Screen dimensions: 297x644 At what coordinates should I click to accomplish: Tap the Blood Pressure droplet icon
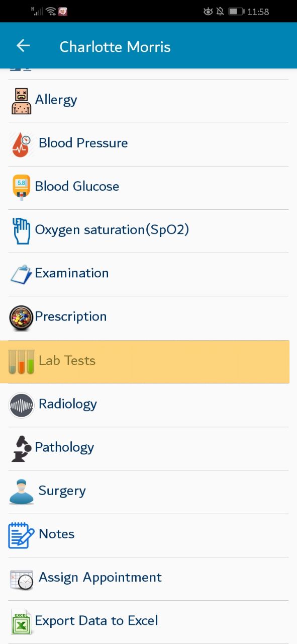coord(21,144)
